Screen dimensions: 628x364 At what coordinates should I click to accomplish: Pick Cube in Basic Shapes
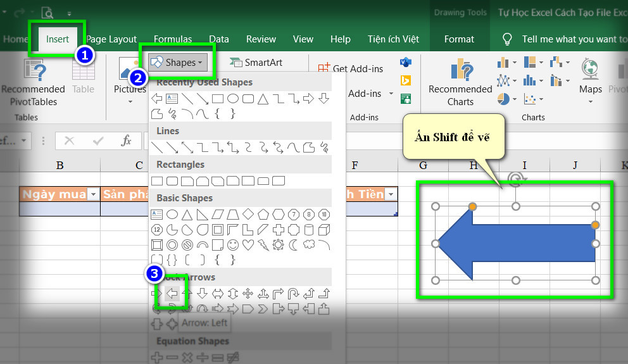click(324, 230)
